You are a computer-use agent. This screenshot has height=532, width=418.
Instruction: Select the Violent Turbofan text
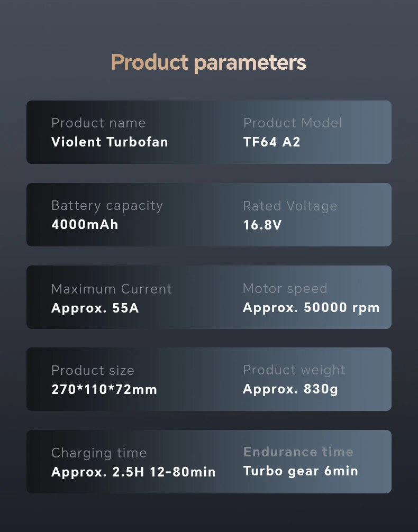pos(110,142)
